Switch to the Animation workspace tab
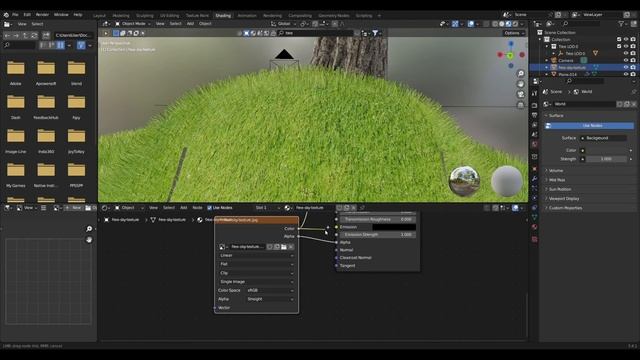The width and height of the screenshot is (640, 360). (247, 16)
